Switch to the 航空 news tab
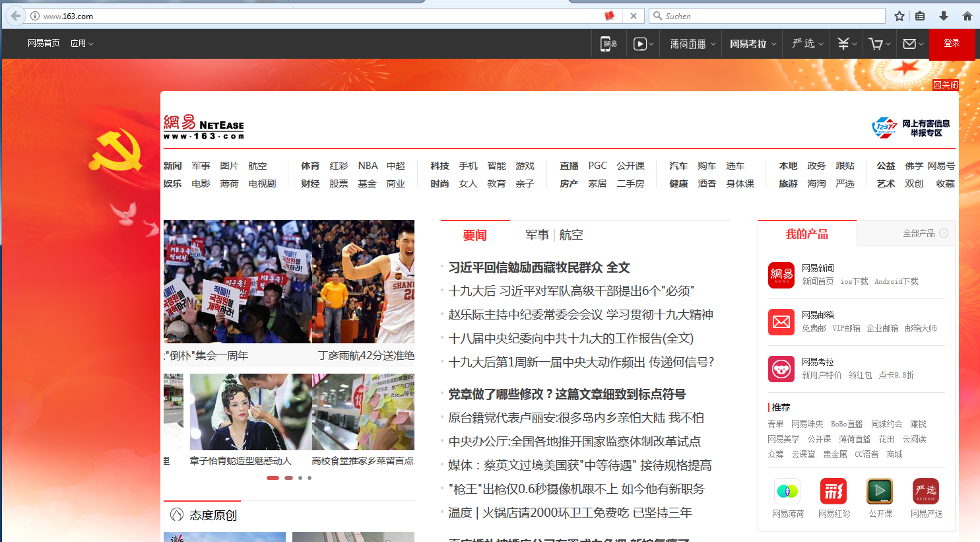Viewport: 980px width, 542px height. (x=572, y=235)
